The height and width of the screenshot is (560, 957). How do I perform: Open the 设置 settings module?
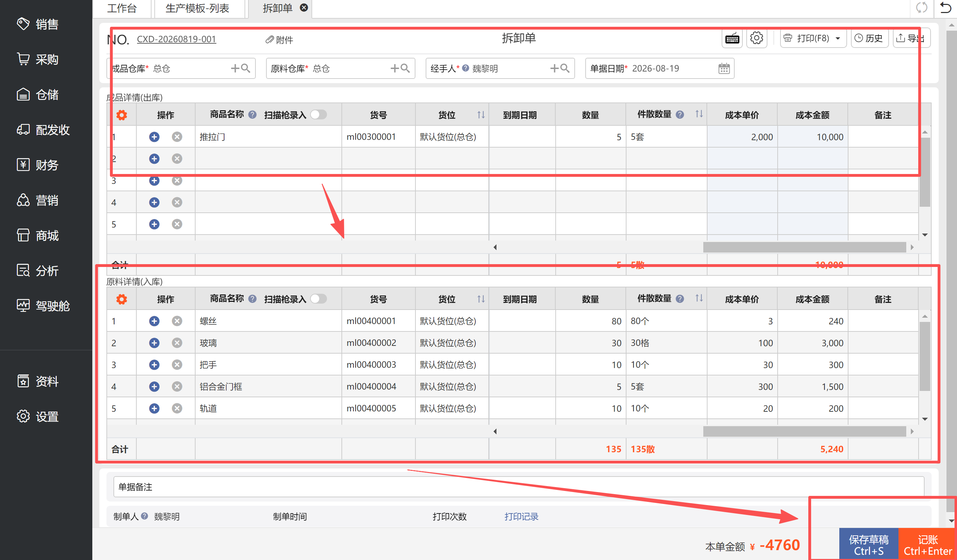point(38,417)
